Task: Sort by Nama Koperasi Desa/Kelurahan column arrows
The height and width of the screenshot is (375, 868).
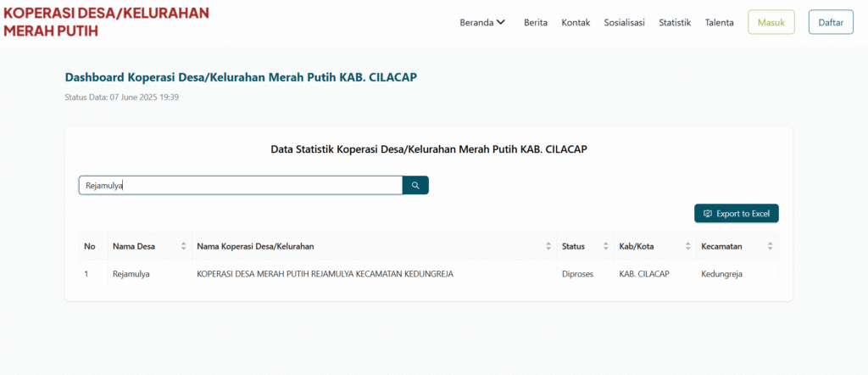Action: coord(548,247)
